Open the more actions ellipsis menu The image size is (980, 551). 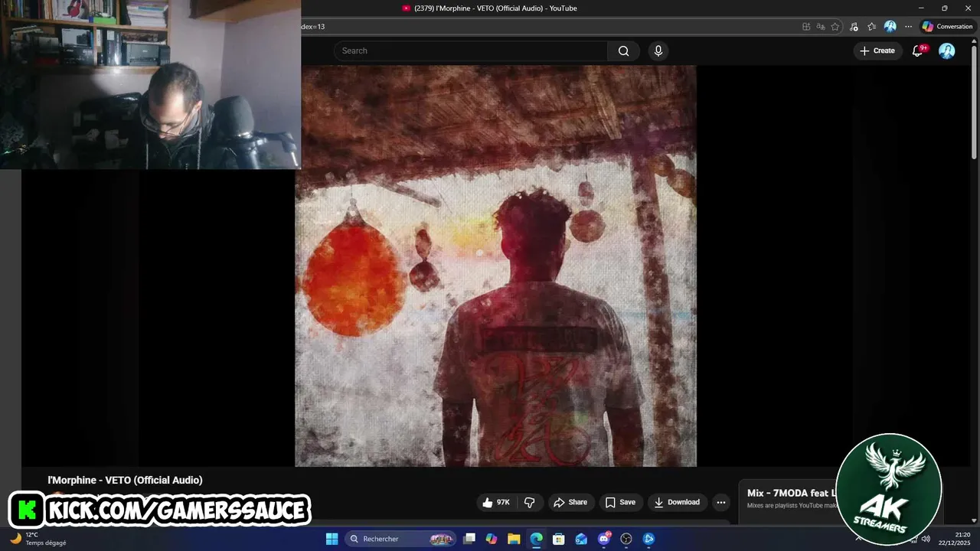(x=720, y=502)
